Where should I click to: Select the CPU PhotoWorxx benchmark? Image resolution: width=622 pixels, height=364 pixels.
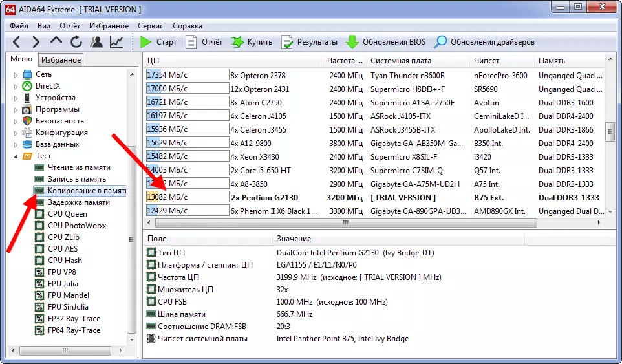[x=77, y=226]
